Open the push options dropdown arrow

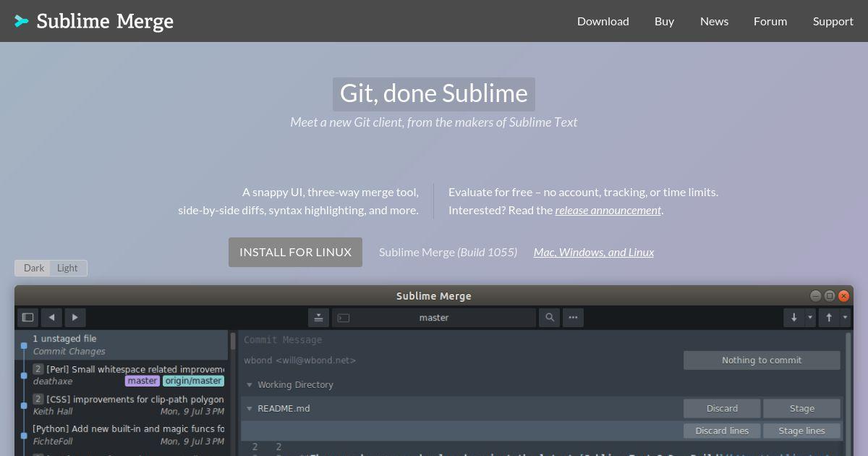point(845,317)
